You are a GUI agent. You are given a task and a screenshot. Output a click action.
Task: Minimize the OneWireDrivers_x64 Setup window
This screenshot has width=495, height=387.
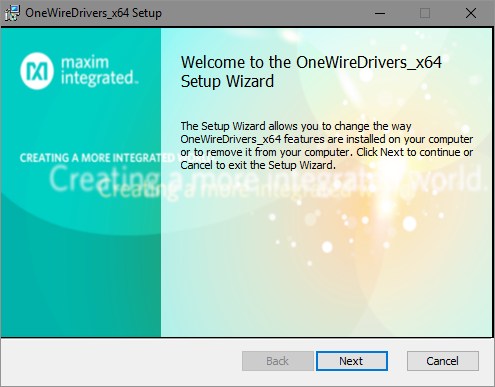[380, 13]
